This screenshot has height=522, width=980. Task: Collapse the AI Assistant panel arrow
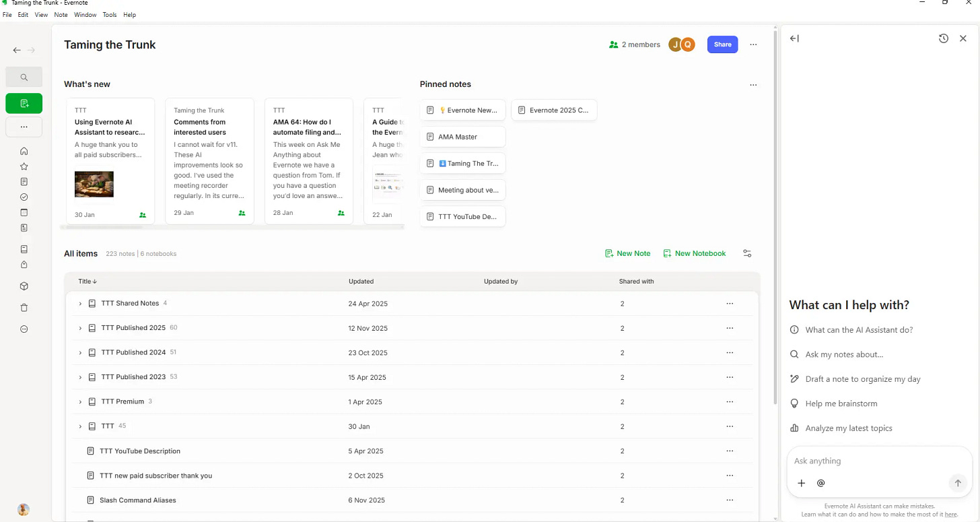tap(794, 38)
